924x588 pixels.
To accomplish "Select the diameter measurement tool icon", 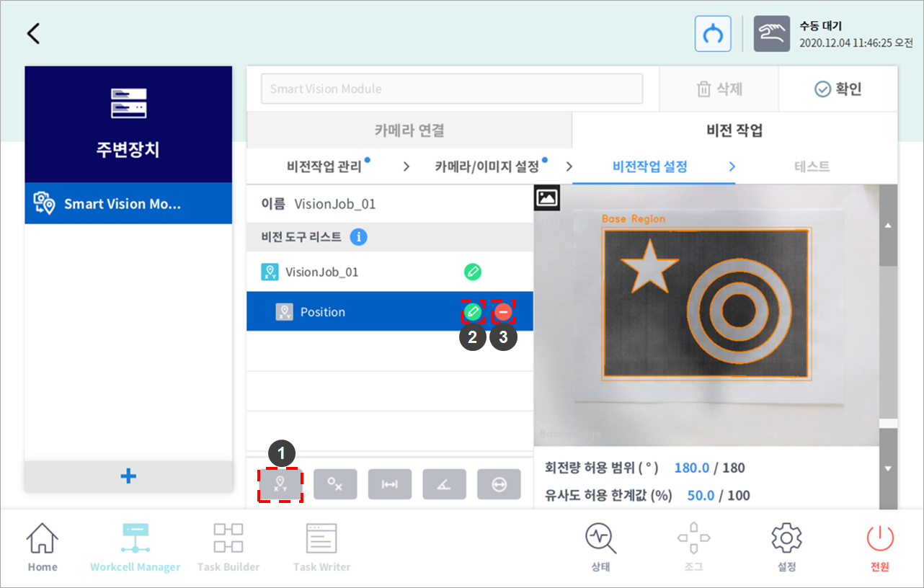I will [x=499, y=485].
